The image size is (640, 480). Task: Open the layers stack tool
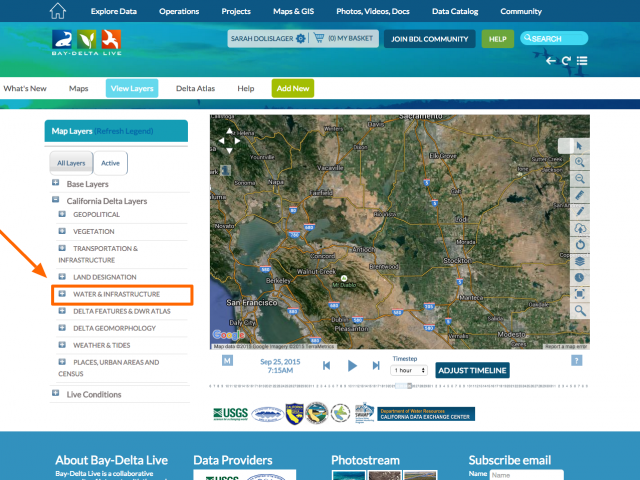click(580, 261)
